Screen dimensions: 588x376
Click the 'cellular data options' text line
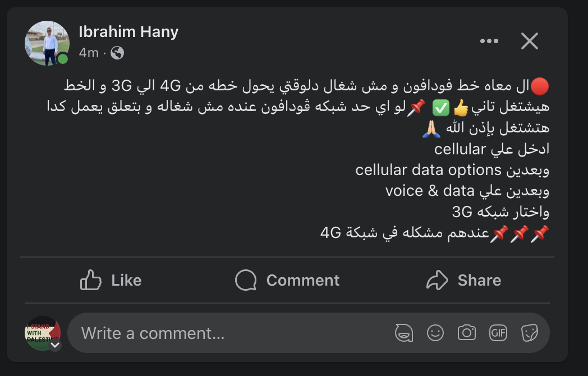452,169
